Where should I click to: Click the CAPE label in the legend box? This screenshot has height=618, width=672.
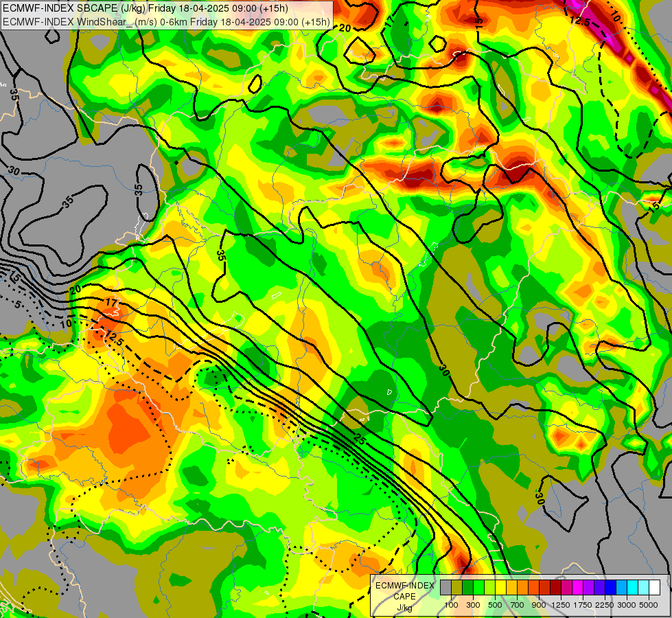pos(404,597)
